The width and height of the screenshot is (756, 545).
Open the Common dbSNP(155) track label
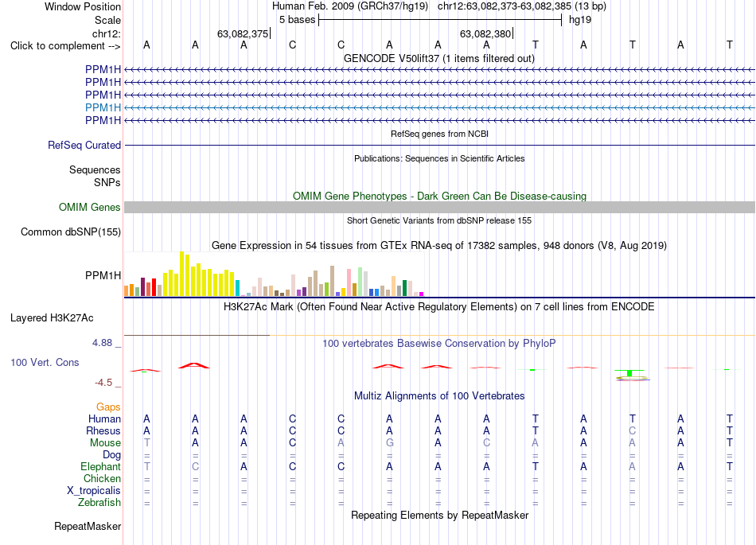pyautogui.click(x=71, y=232)
